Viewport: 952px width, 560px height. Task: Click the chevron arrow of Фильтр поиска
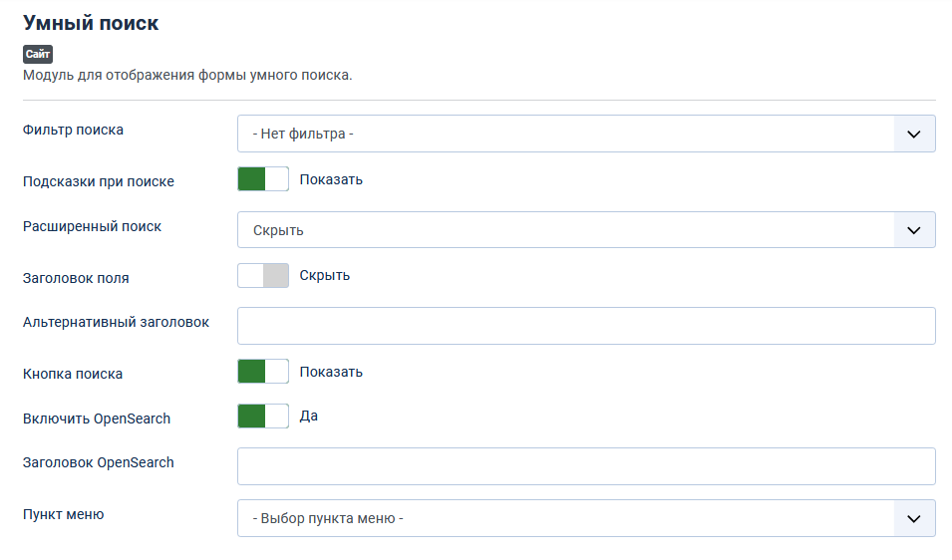point(914,134)
